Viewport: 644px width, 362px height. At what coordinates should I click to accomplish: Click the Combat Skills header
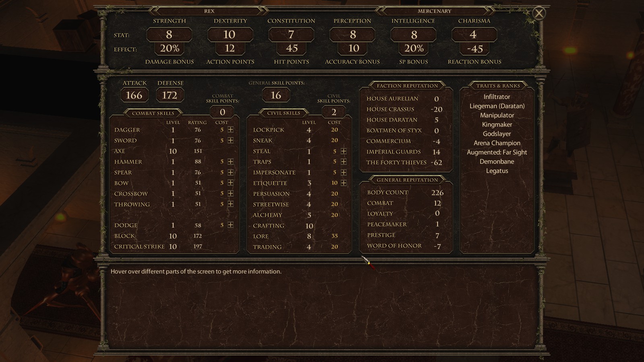[x=153, y=113]
